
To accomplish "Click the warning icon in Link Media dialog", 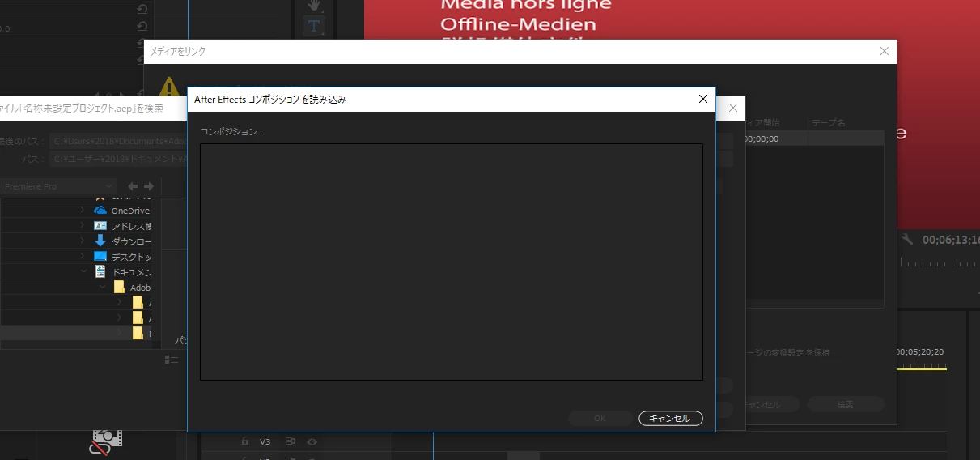I will 168,86.
